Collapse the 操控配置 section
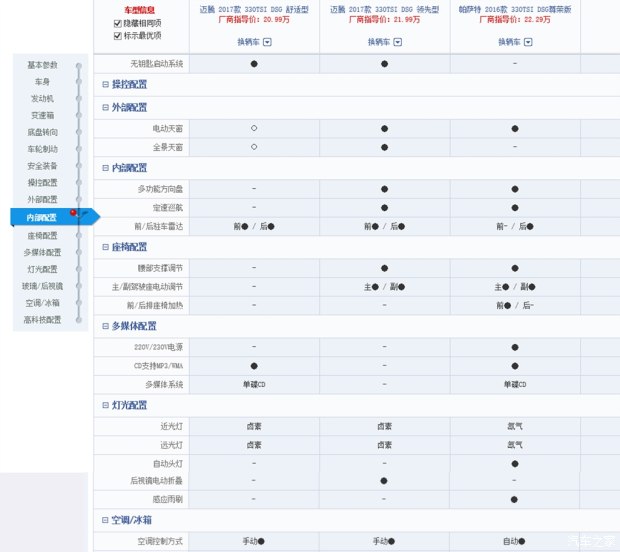The height and width of the screenshot is (552, 620). tap(106, 84)
